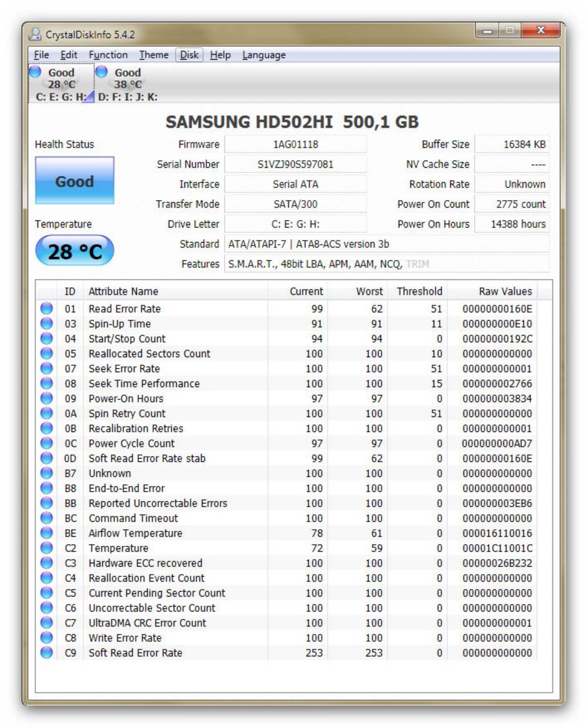This screenshot has height=728, width=588.
Task: Click status icon of Command Timeout row
Action: pos(47,518)
